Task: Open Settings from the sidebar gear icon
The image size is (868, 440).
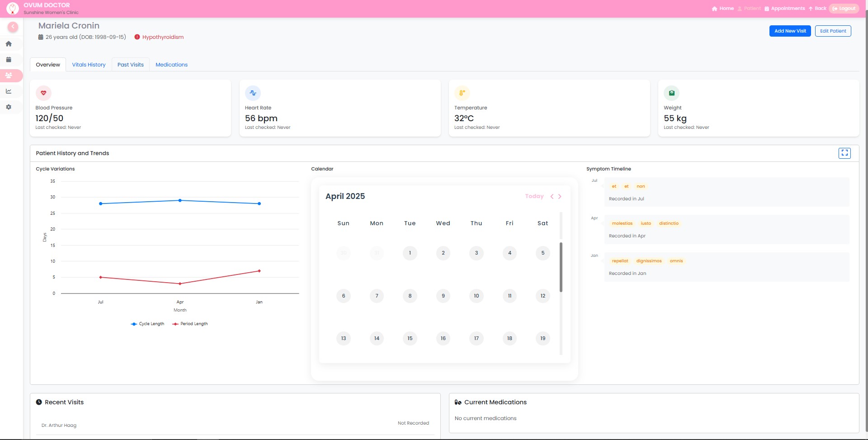Action: (x=9, y=107)
